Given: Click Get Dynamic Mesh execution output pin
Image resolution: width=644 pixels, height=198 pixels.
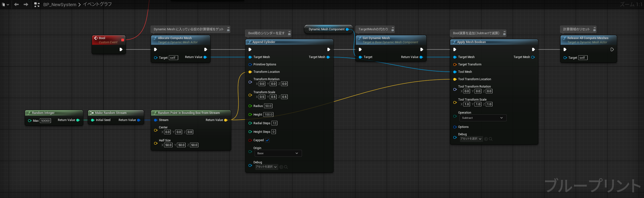Looking at the screenshot, I should pyautogui.click(x=422, y=49).
